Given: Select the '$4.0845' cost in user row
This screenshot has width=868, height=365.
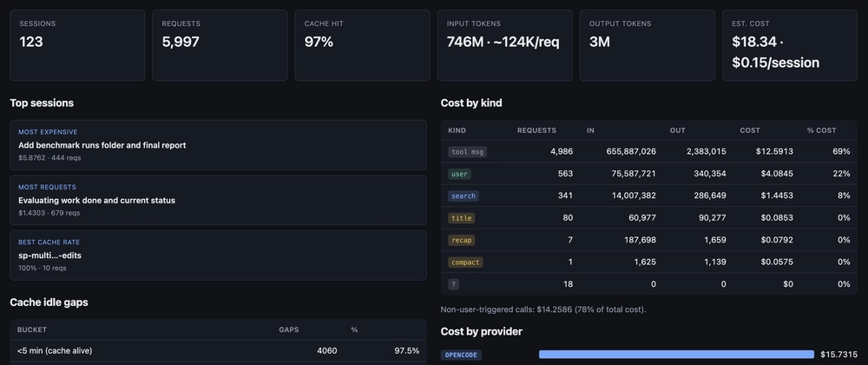Looking at the screenshot, I should click(x=777, y=174).
